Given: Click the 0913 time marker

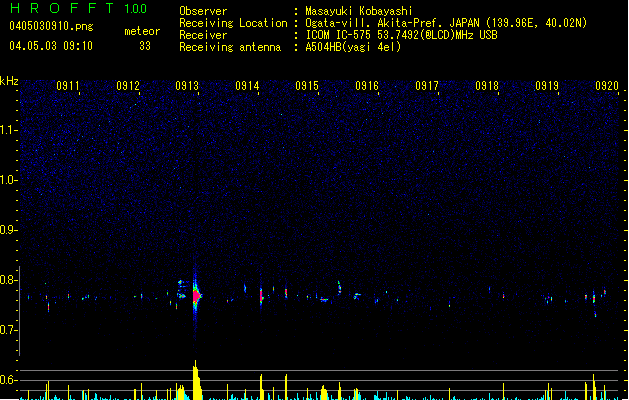Looking at the screenshot, I should [187, 86].
